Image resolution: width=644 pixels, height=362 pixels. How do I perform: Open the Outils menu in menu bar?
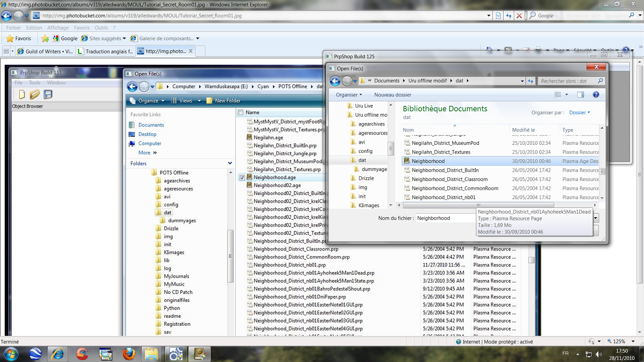[x=101, y=28]
